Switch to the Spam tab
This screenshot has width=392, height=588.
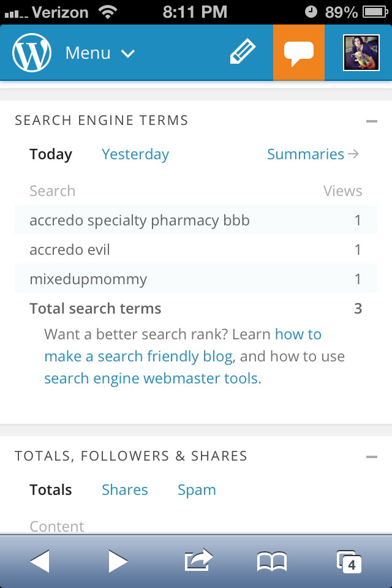point(197,490)
